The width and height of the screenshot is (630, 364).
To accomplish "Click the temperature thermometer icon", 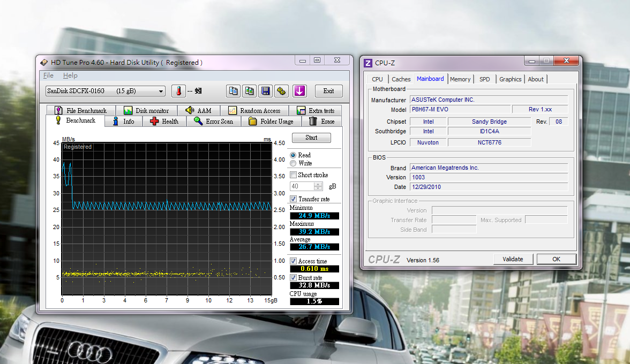I will click(178, 91).
